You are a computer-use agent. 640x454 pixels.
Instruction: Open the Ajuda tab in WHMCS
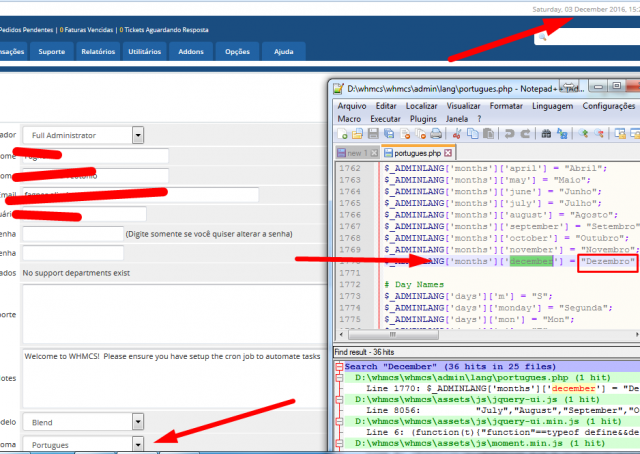click(284, 52)
